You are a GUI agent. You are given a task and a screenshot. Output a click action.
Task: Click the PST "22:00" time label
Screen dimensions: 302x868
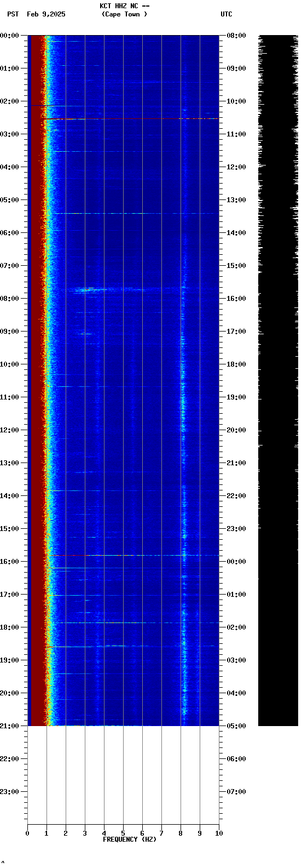10,759
